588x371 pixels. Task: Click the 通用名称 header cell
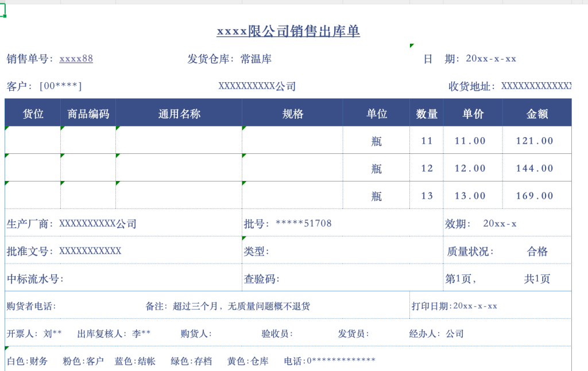179,114
